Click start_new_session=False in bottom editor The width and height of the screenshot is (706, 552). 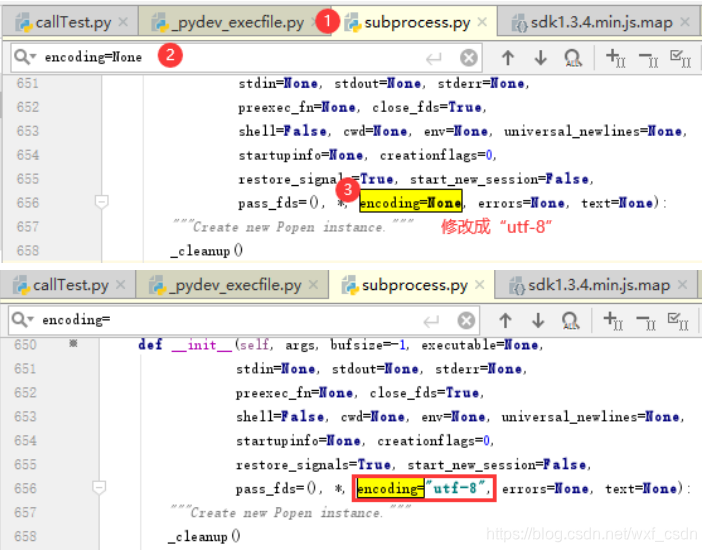click(x=498, y=465)
